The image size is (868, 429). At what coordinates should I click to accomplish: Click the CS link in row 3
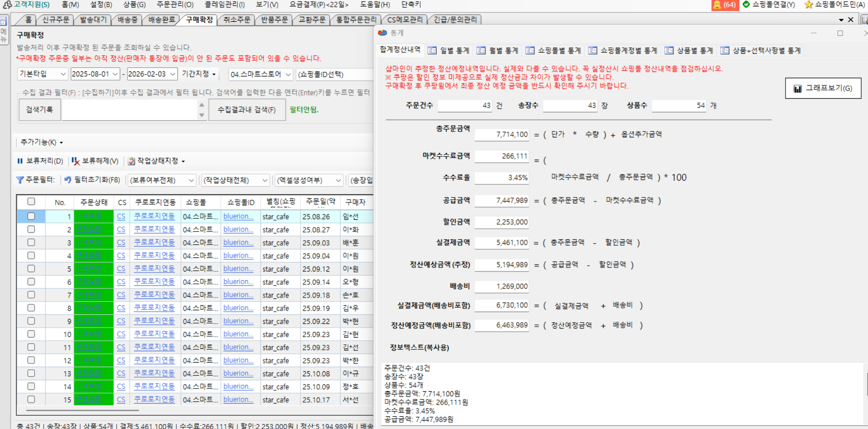point(121,242)
